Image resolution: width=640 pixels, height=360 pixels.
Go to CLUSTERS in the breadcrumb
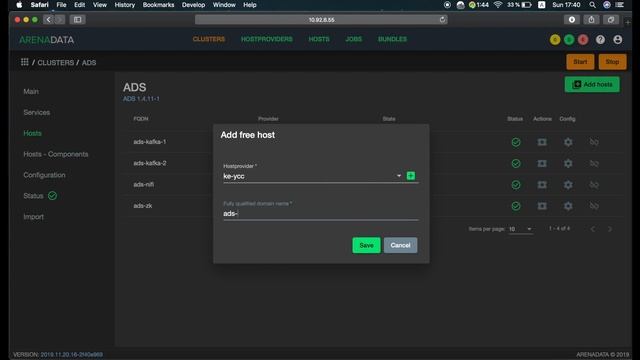pyautogui.click(x=56, y=62)
